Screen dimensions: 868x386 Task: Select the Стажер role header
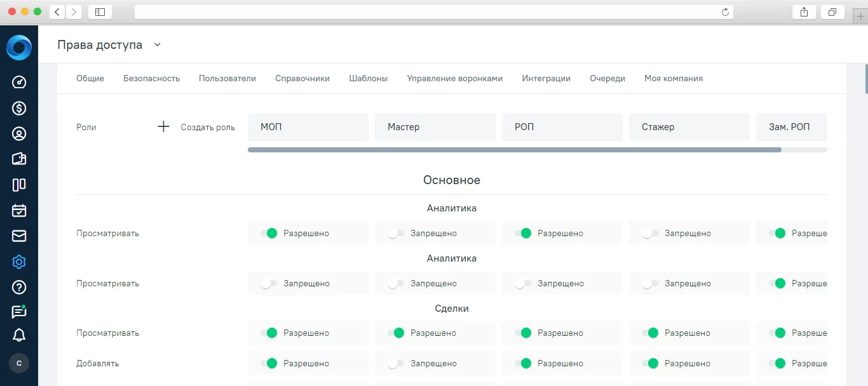pyautogui.click(x=689, y=127)
